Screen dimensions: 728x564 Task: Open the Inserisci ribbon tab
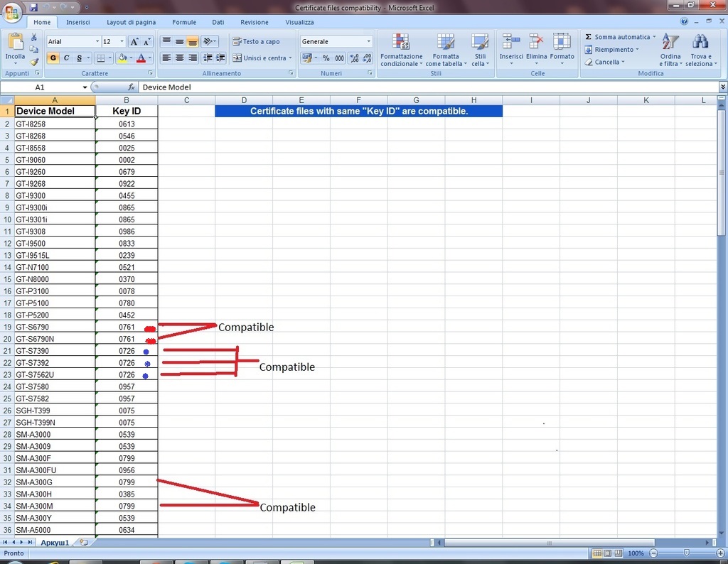coord(78,22)
